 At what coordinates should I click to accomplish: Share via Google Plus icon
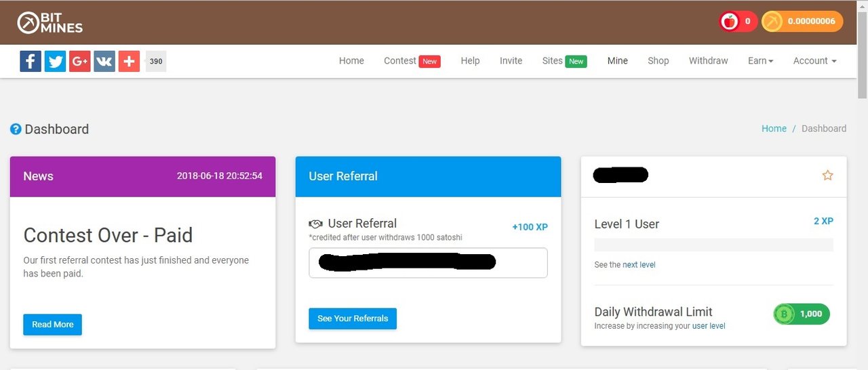79,61
